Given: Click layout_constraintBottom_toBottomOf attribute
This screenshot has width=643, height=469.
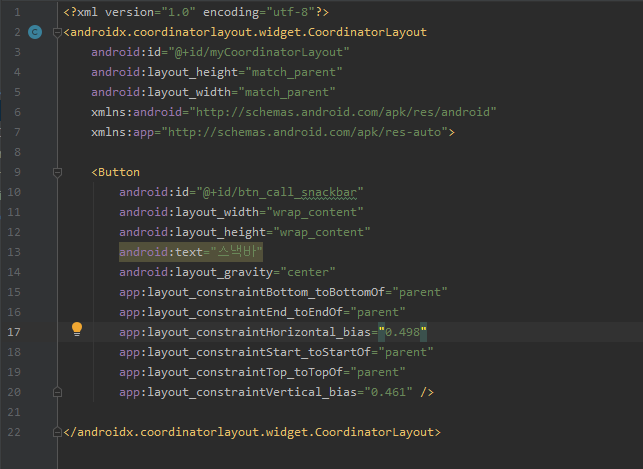Looking at the screenshot, I should (283, 292).
